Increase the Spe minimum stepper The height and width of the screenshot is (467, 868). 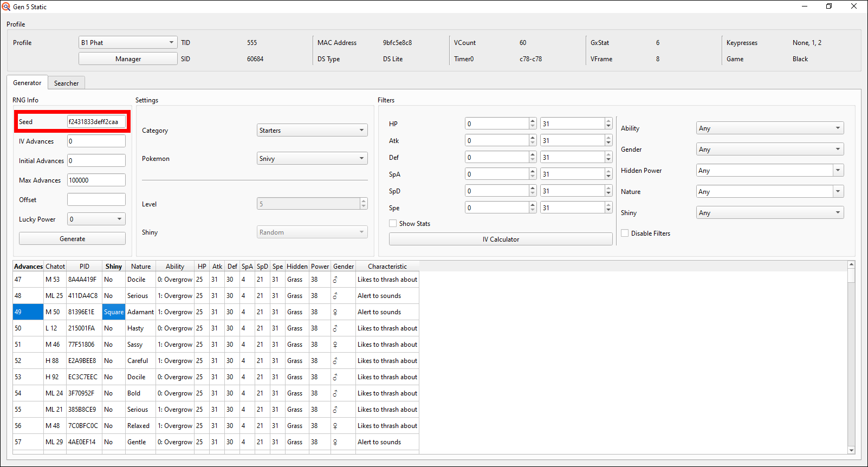click(533, 205)
